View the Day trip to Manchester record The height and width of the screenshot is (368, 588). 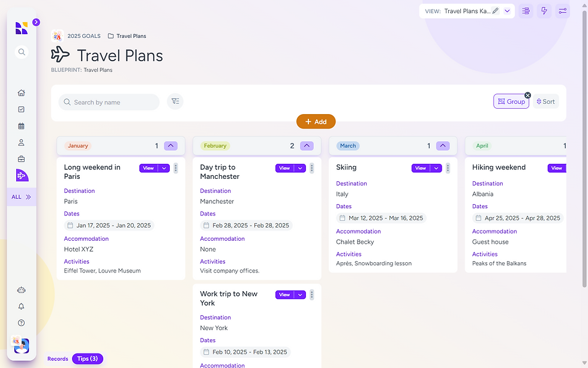pos(284,168)
